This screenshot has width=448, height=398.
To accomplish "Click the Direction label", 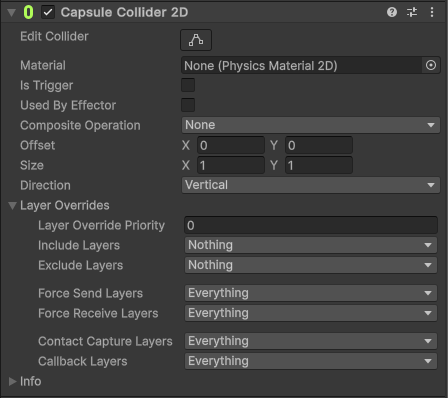I will (x=45, y=185).
